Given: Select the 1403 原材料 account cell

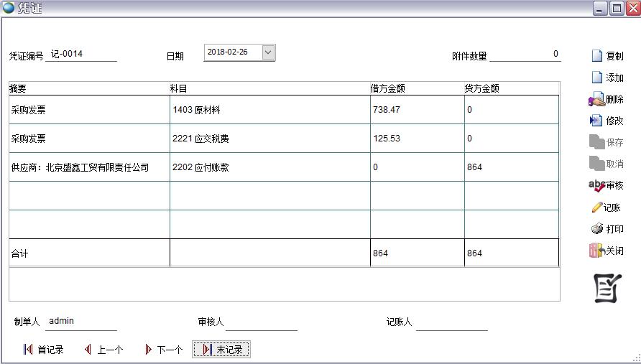Looking at the screenshot, I should tap(269, 110).
